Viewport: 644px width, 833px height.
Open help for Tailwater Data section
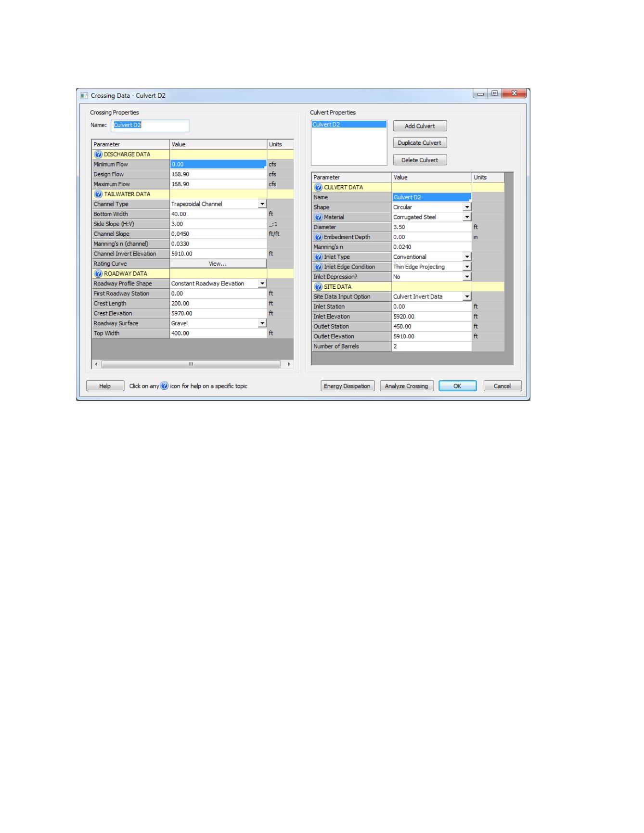[x=98, y=194]
